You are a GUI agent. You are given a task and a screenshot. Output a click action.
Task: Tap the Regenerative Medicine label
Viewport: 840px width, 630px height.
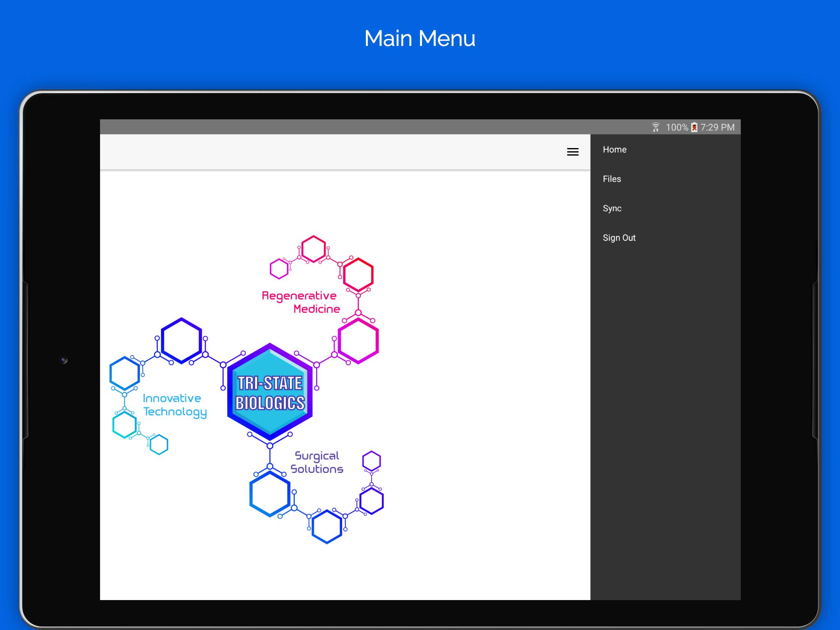coord(301,302)
